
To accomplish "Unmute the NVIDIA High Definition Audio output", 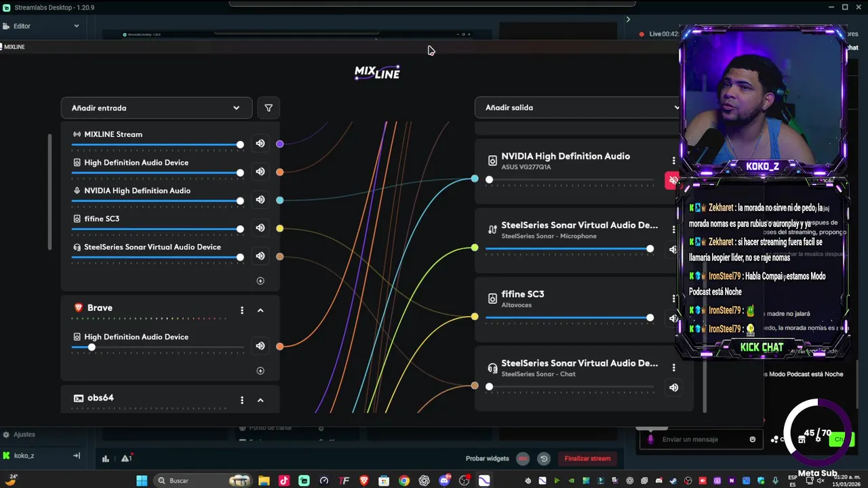I will pyautogui.click(x=672, y=180).
